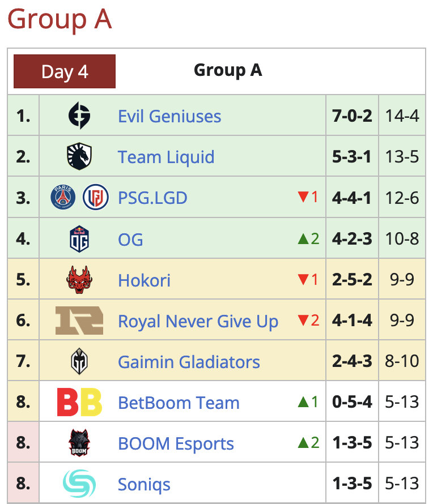This screenshot has height=504, width=433.
Task: Select the Day 4 tab
Action: [65, 72]
